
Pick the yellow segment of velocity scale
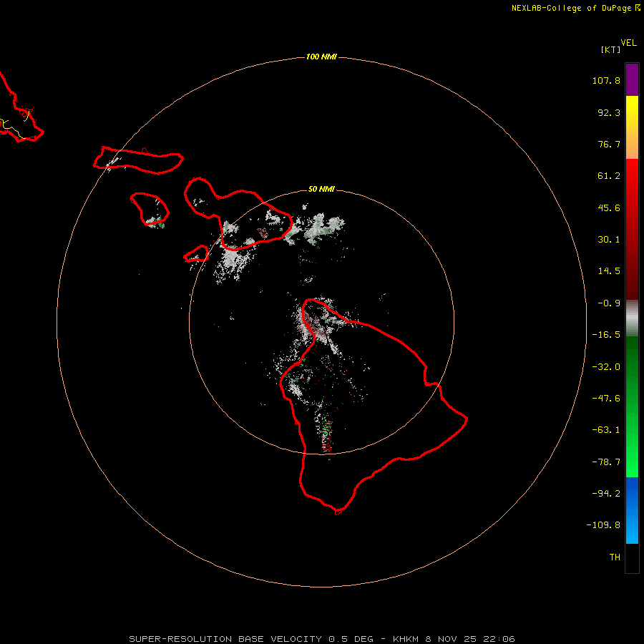632,110
